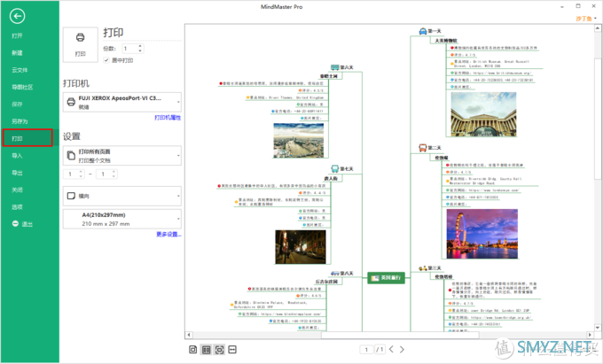Decrease copies with the down stepper

click(x=140, y=50)
